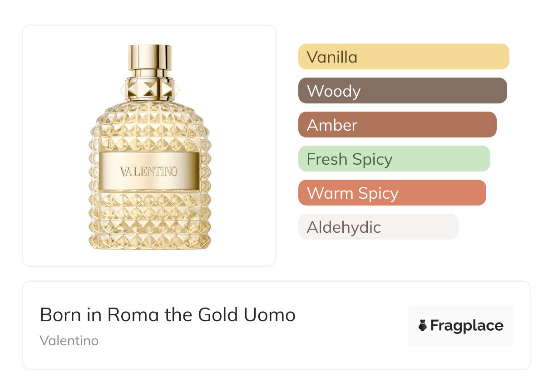This screenshot has height=392, width=553.
Task: Click the Fragplace bottle logo icon
Action: click(x=423, y=326)
